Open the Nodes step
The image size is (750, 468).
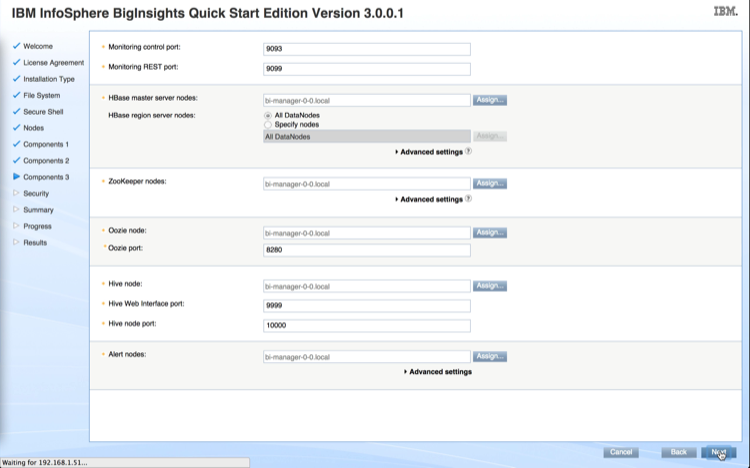coord(33,128)
